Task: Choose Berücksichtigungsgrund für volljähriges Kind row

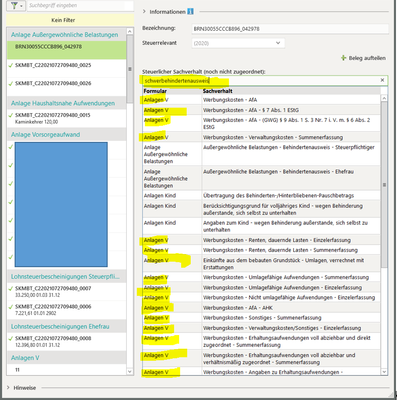Action: coord(261,209)
